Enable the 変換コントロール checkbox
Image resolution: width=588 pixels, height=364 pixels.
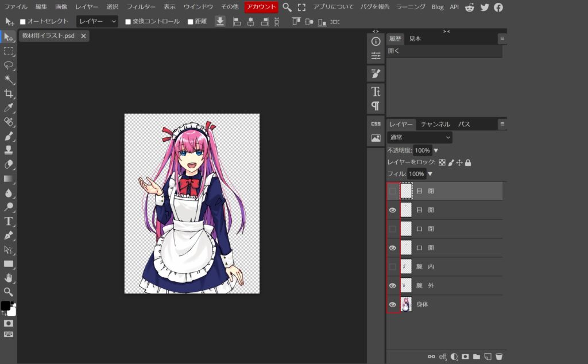pos(128,22)
